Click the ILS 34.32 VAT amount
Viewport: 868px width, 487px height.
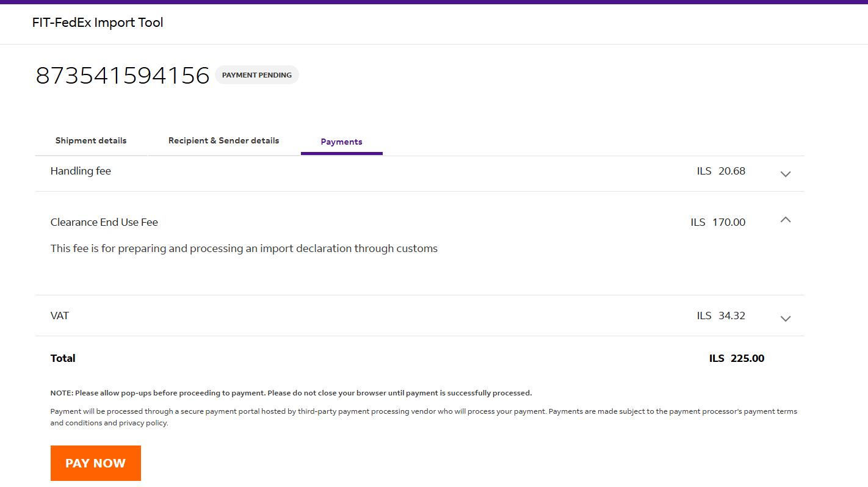(721, 316)
